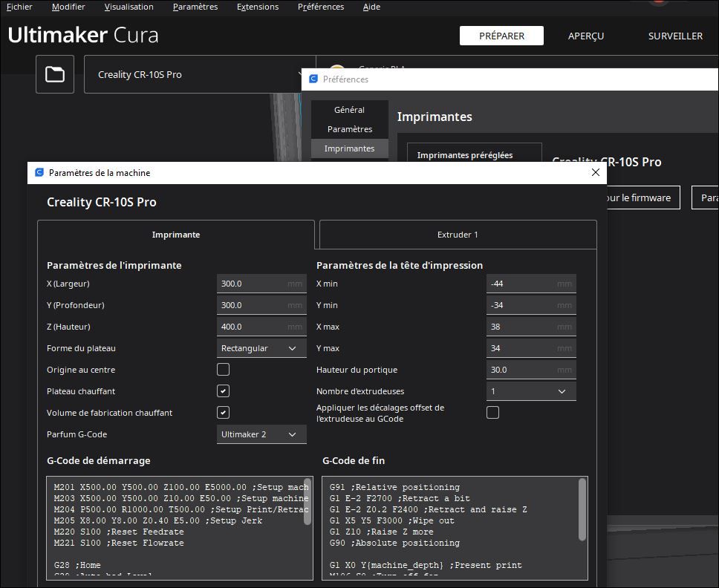Click the Cura icon in Paramètres de la machine title
The height and width of the screenshot is (588, 719).
pos(39,172)
